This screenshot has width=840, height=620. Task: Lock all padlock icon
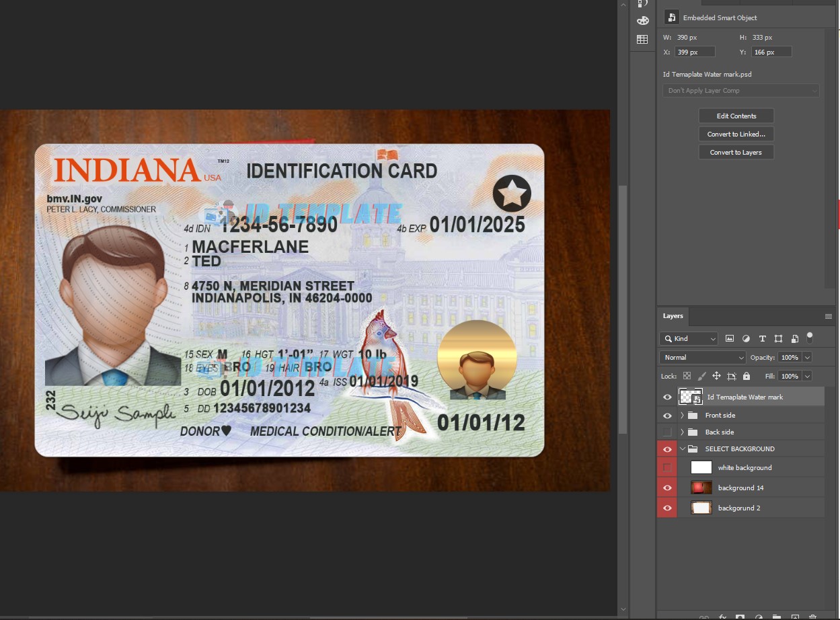tap(747, 377)
